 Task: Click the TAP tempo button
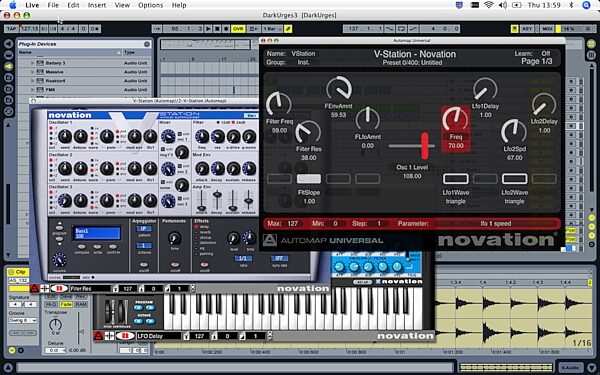point(11,29)
